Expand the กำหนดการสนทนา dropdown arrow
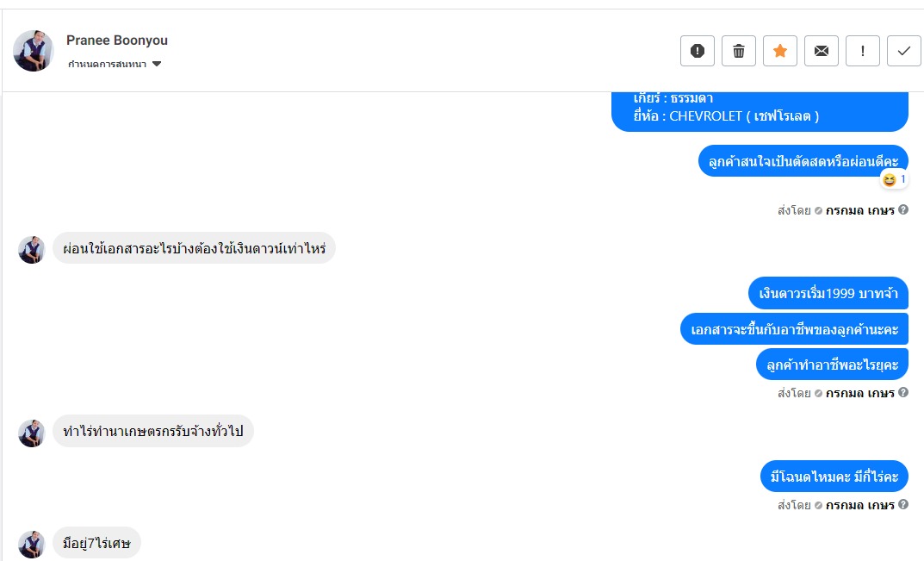 (x=157, y=64)
